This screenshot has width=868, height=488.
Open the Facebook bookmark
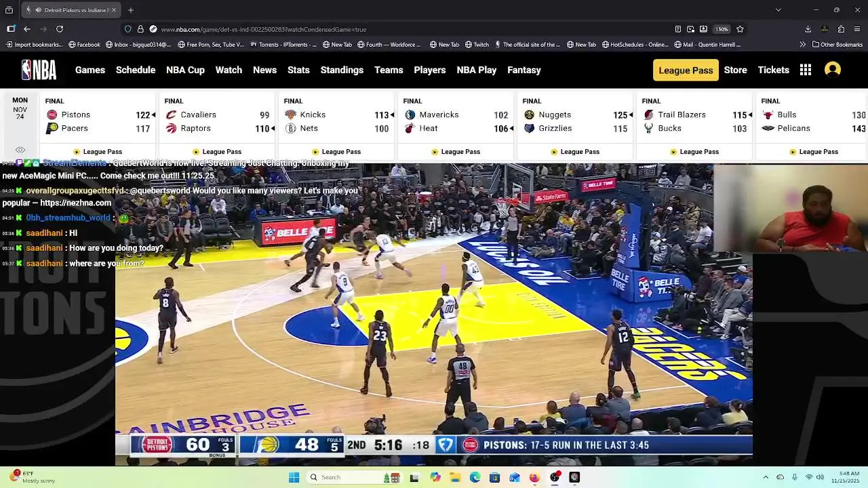click(84, 45)
